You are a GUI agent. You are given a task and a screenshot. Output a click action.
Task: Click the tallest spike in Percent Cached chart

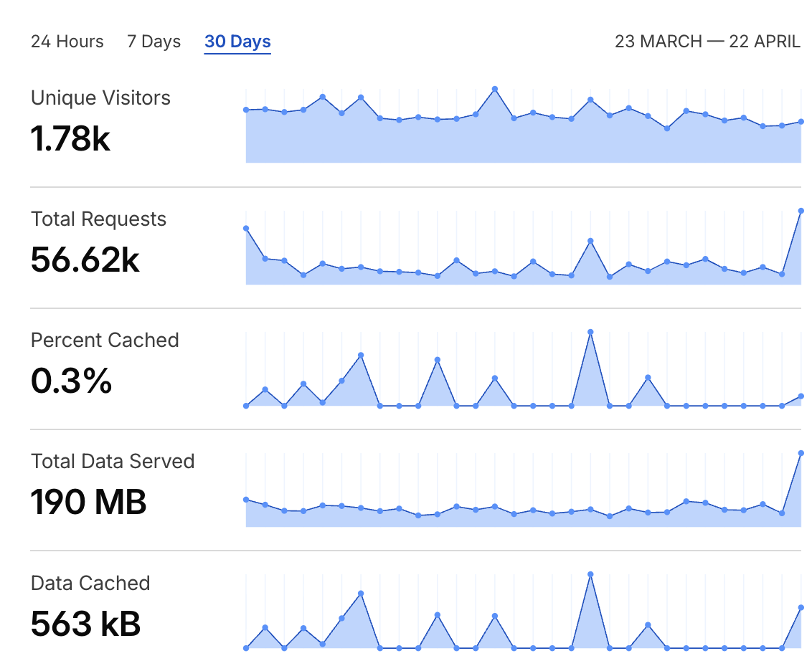(x=590, y=332)
